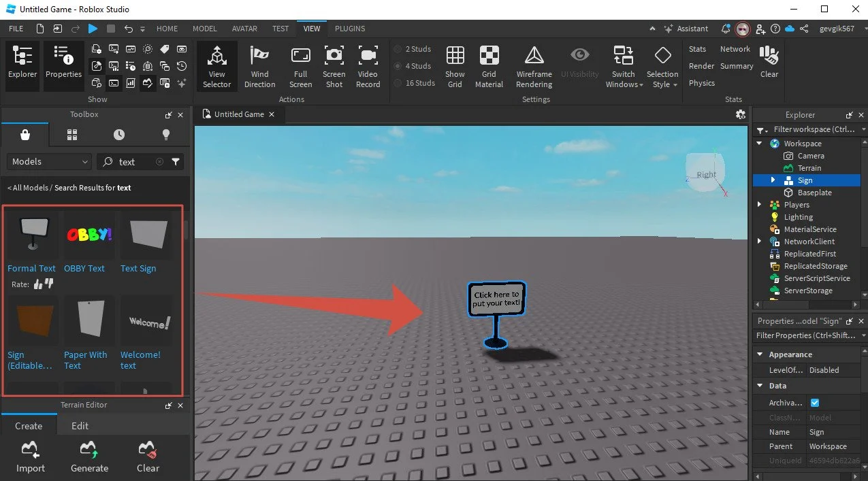Clear the Toolbox search text

(159, 162)
